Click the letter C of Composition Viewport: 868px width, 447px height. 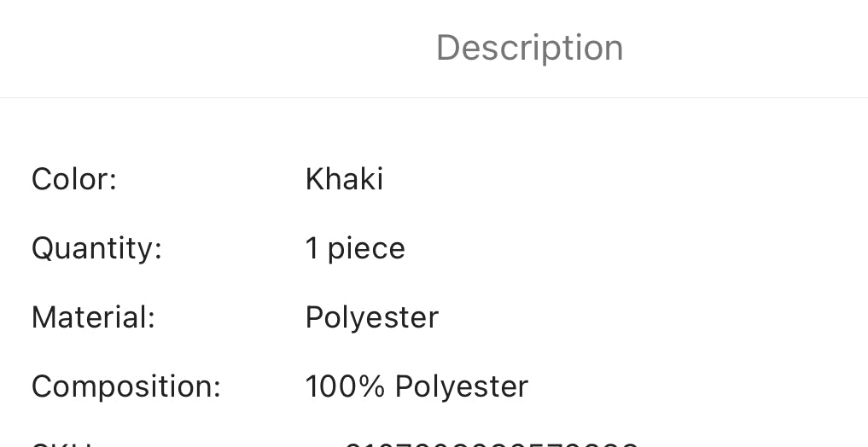pyautogui.click(x=43, y=386)
